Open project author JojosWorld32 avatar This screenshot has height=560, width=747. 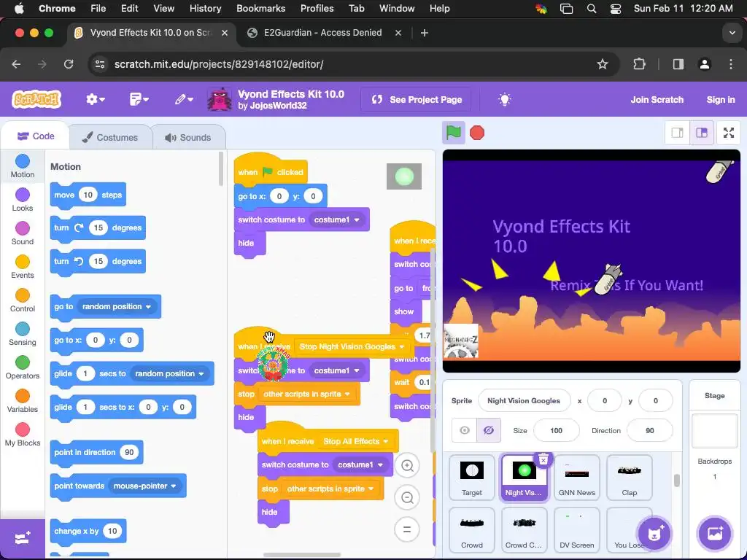click(220, 99)
